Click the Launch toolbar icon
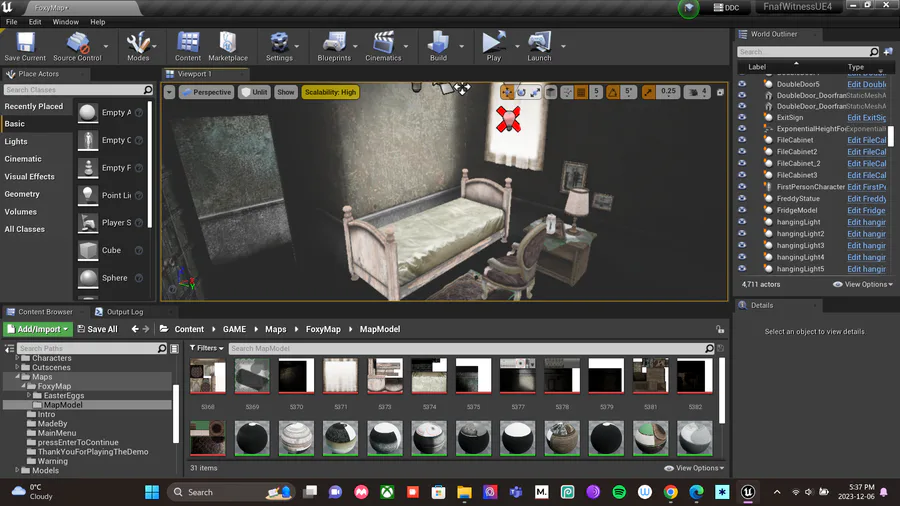 pyautogui.click(x=539, y=46)
